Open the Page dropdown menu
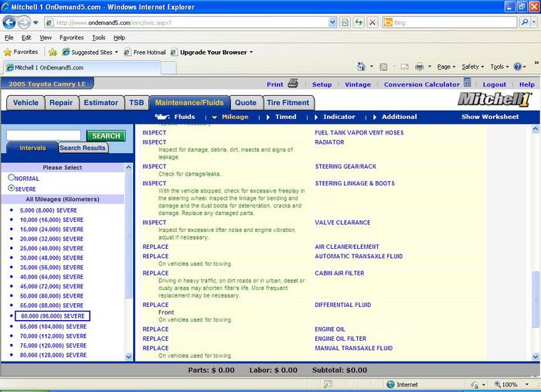This screenshot has height=392, width=541. pyautogui.click(x=445, y=67)
